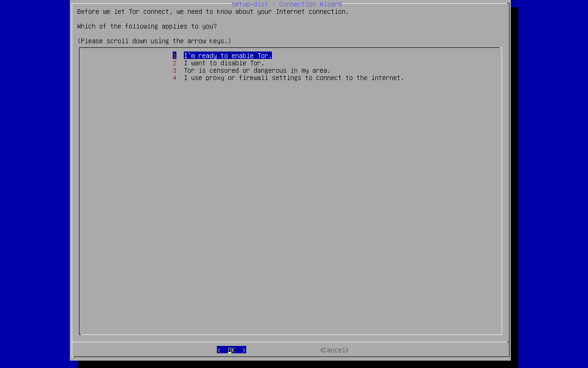Click the red number 4 tag
588x368 pixels.
[x=175, y=78]
